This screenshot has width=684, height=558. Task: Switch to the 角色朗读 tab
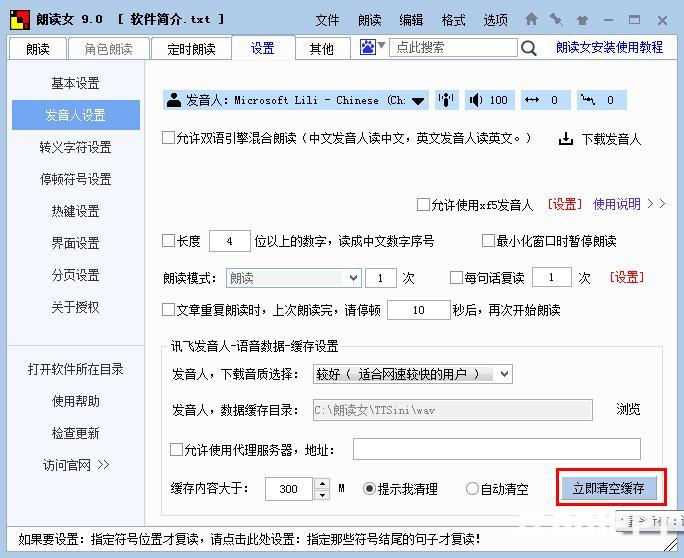click(x=109, y=48)
